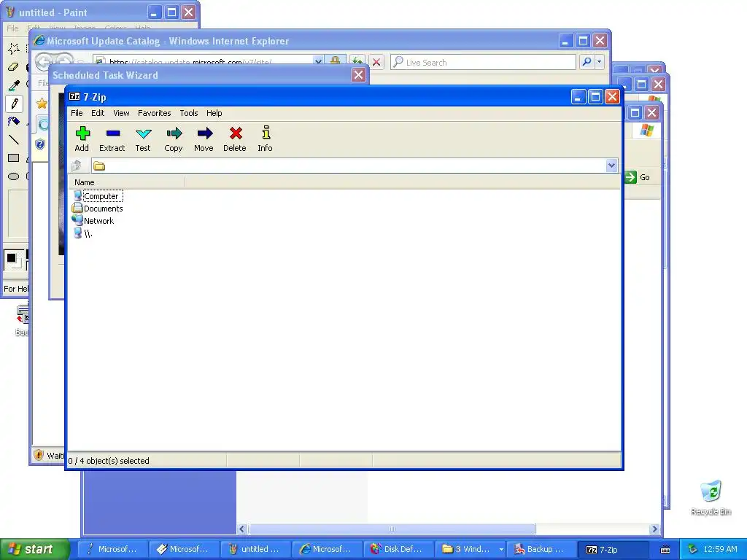Click inside the 7-Zip folder path field

(x=355, y=166)
